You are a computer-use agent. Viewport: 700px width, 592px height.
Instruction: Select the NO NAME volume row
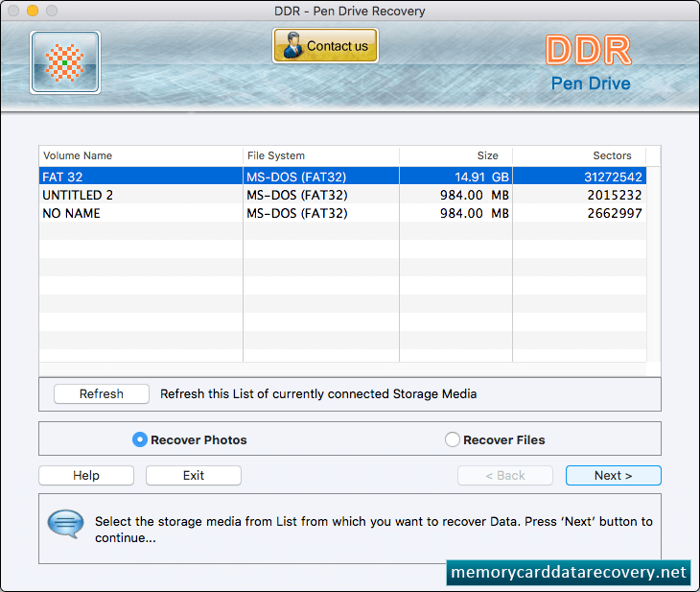342,213
